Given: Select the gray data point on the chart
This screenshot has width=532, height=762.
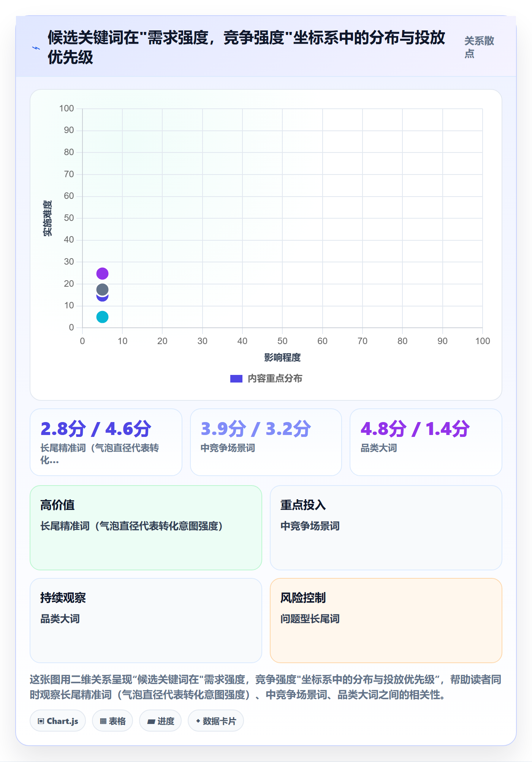Looking at the screenshot, I should point(102,290).
